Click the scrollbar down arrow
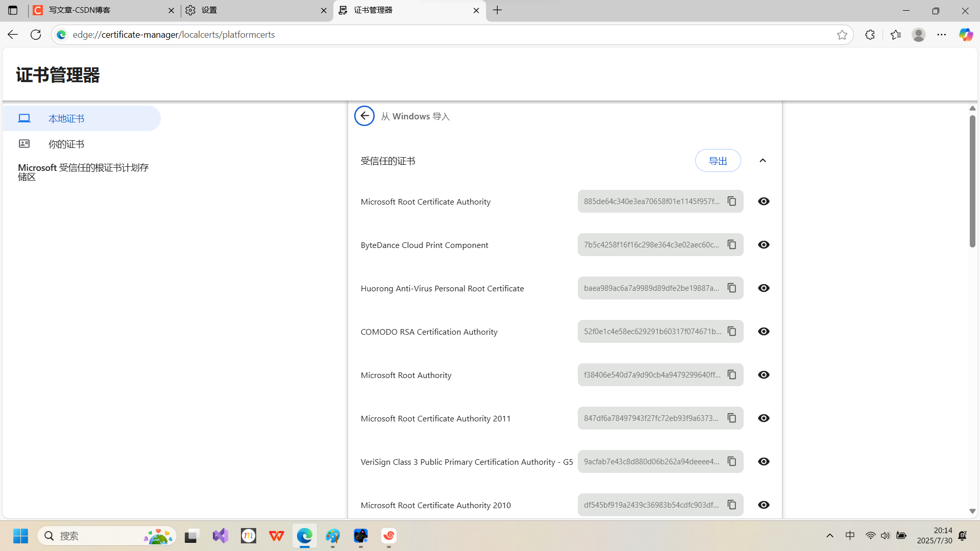 tap(972, 511)
